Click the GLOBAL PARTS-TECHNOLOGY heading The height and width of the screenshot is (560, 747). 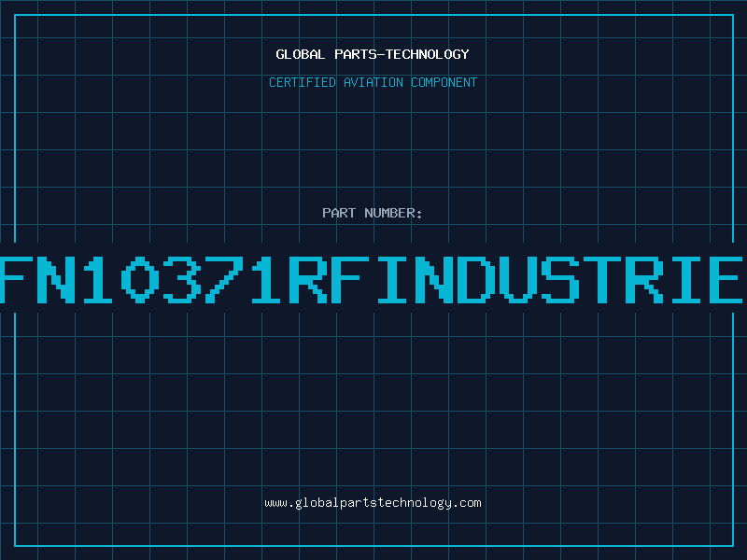(x=373, y=54)
